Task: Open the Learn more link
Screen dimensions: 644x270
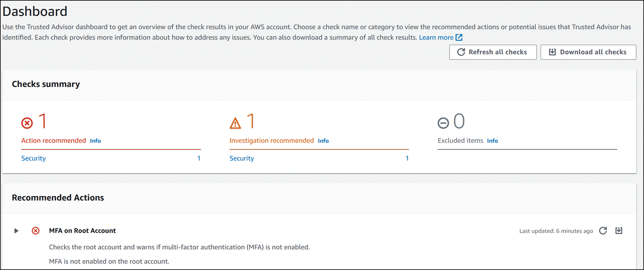Action: (436, 37)
